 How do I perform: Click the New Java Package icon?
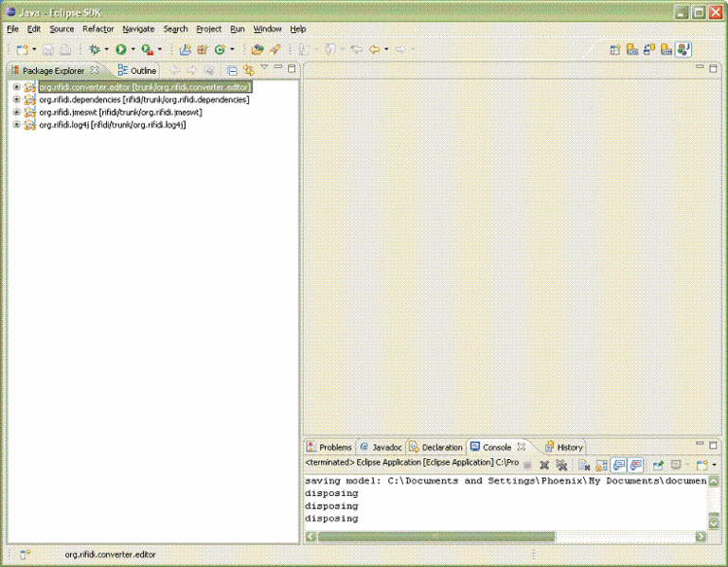click(203, 49)
